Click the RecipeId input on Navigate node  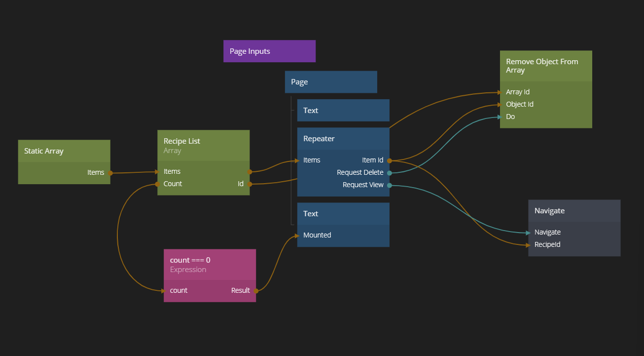coord(547,245)
